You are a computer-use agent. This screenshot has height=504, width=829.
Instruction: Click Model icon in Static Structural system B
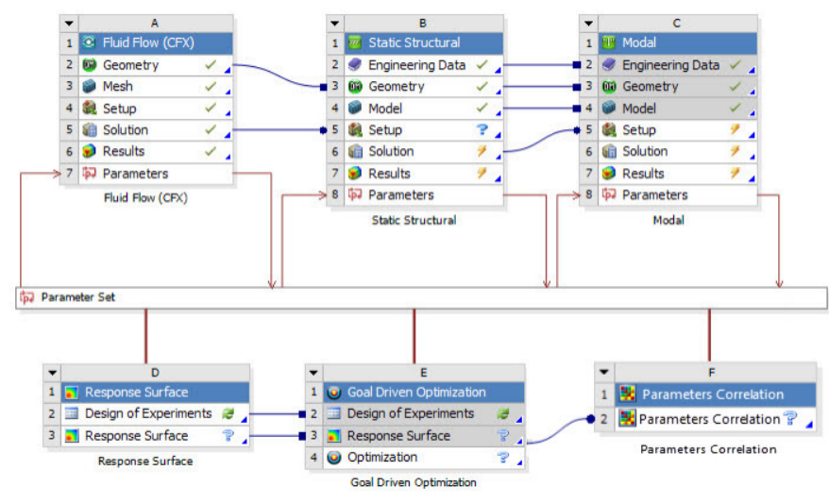(x=355, y=109)
